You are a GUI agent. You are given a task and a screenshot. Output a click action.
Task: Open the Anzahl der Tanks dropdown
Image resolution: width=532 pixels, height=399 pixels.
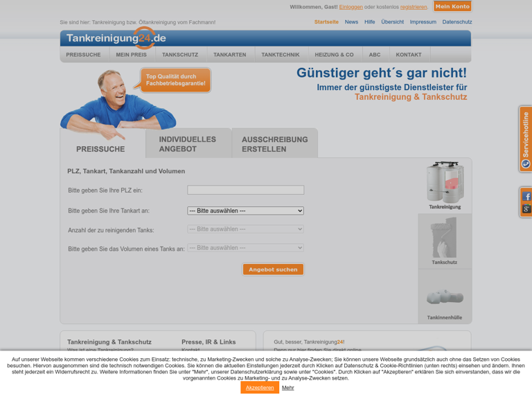[x=245, y=229]
